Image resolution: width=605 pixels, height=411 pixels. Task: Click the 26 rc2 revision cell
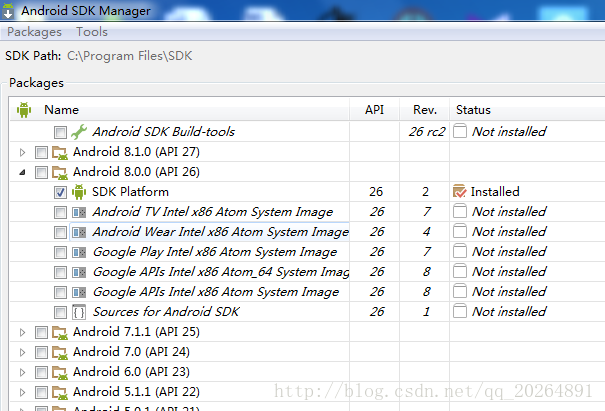(x=427, y=132)
